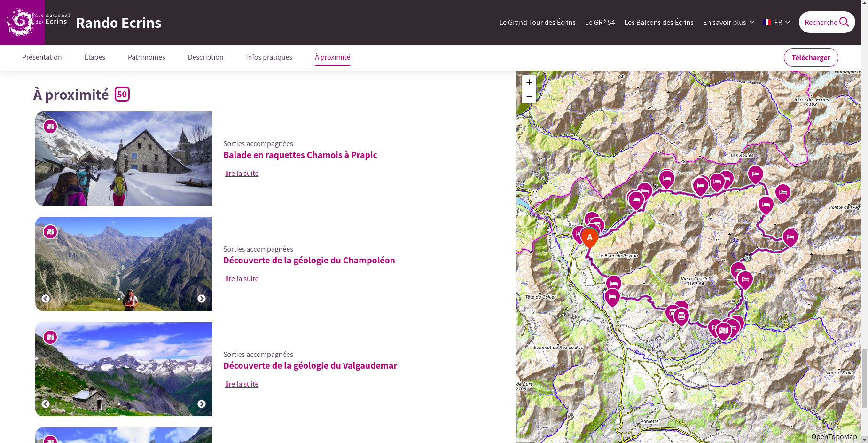
Task: Click Champoléon valley photo thumbnail
Action: pyautogui.click(x=124, y=264)
